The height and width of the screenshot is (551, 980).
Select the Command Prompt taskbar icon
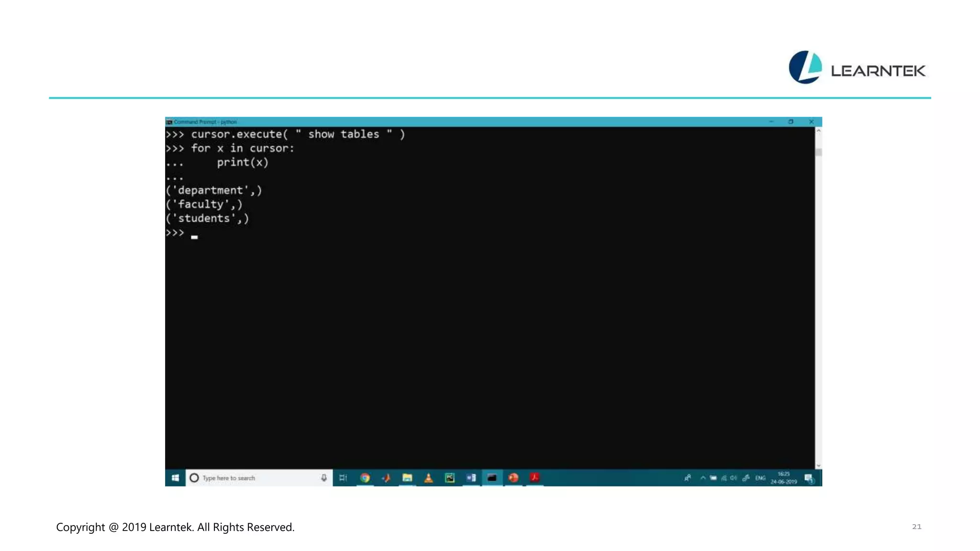click(x=492, y=478)
